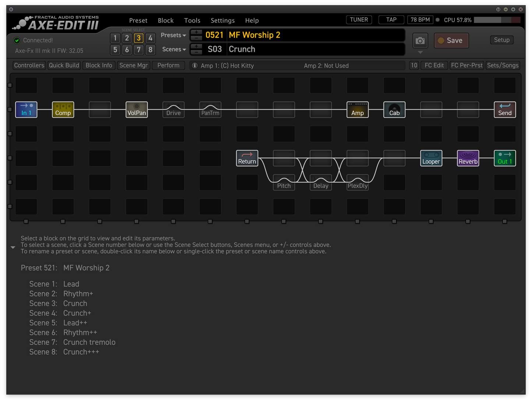Open Controllers panel
The width and height of the screenshot is (532, 402).
[x=29, y=65]
